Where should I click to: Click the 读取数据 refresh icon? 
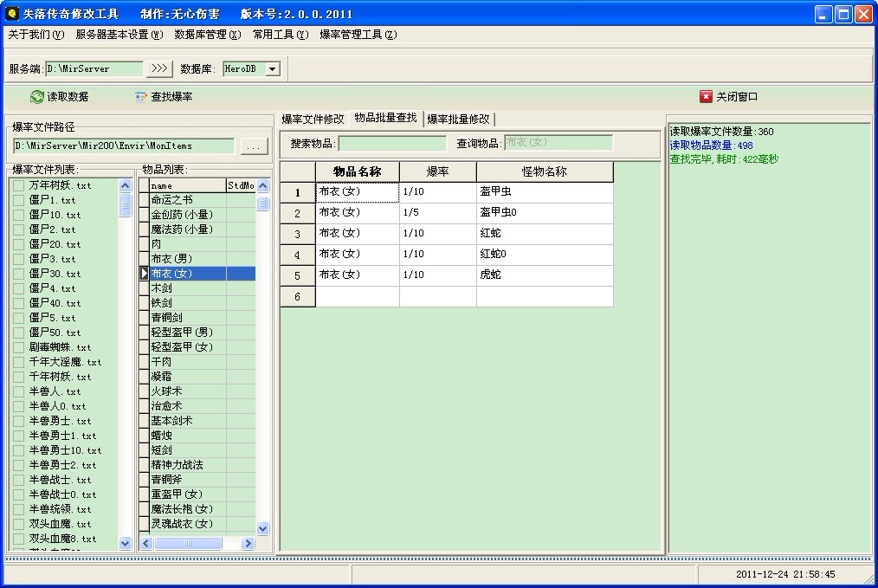(36, 97)
